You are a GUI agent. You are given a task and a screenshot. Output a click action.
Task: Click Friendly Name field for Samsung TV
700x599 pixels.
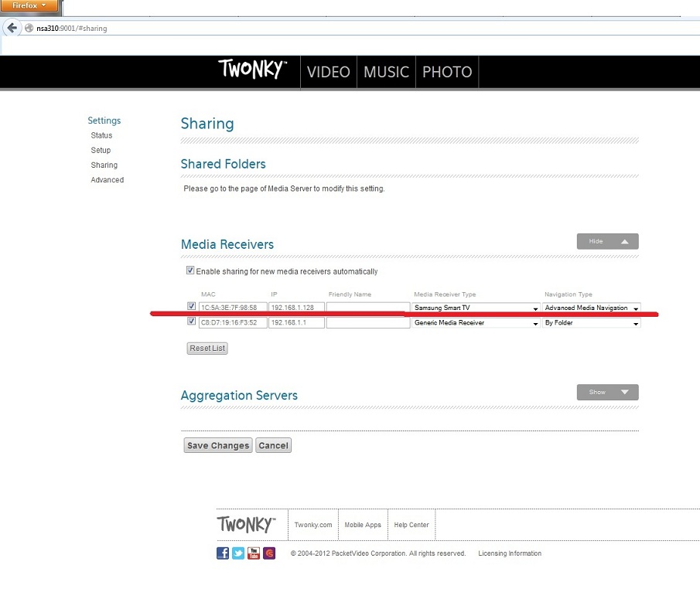367,308
